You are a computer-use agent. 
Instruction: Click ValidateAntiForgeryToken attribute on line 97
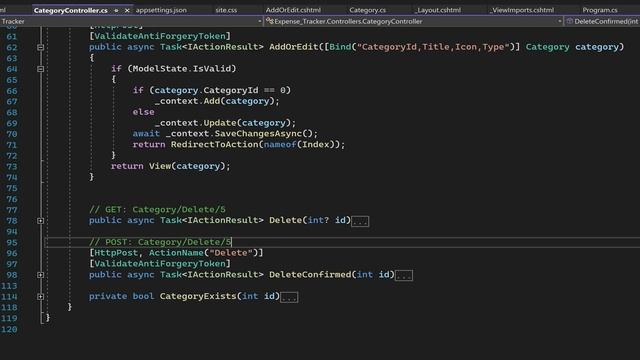tap(160, 264)
